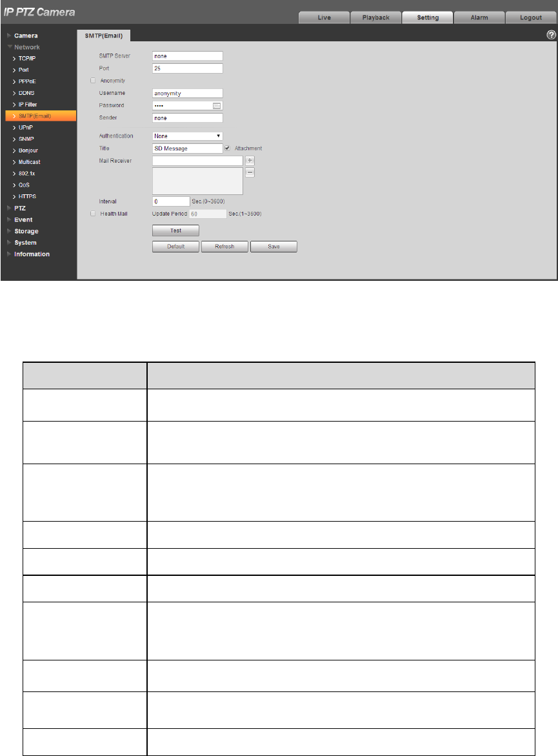Open the password soft keyboard icon
Screen dimensions: 558x756
tap(217, 106)
